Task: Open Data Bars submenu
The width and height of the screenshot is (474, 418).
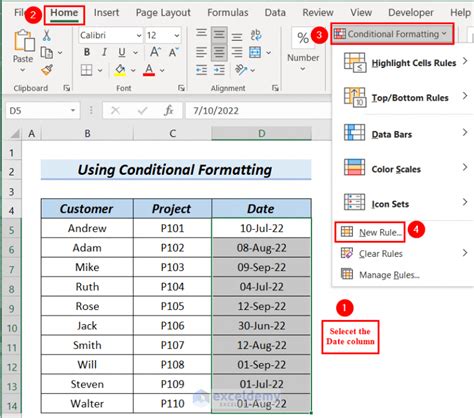Action: point(405,134)
